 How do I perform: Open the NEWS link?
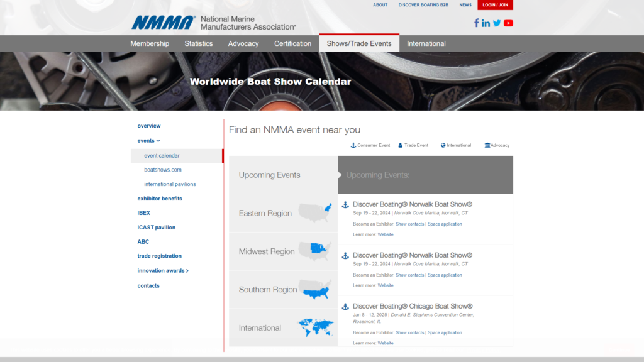(465, 5)
